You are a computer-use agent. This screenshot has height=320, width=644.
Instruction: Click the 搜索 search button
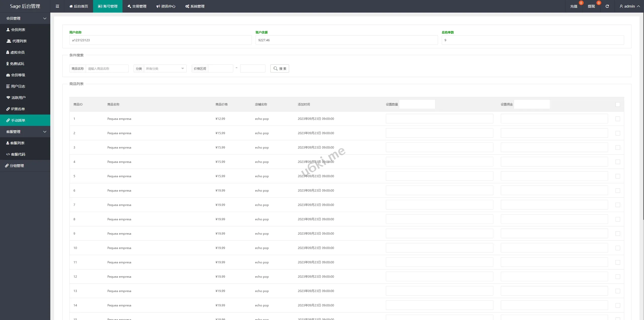[279, 68]
